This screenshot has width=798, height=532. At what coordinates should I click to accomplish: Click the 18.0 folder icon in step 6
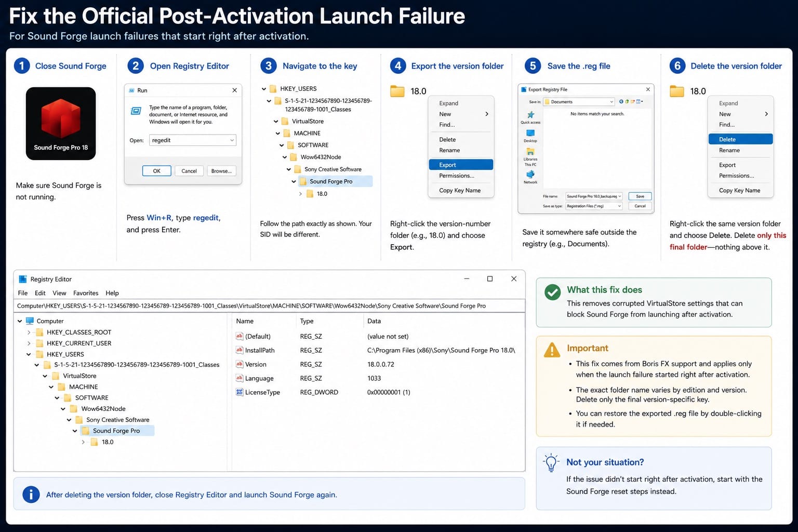click(x=677, y=91)
